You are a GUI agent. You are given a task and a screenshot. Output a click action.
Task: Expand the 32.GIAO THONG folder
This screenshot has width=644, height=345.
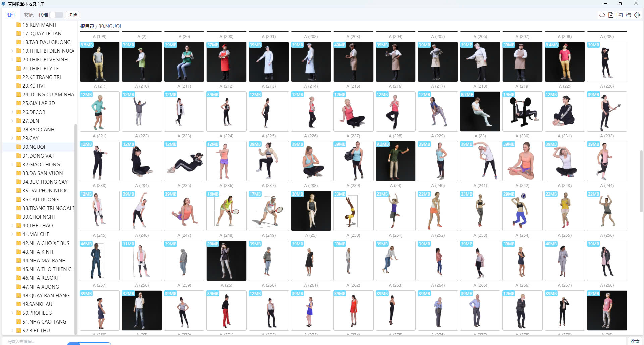[12, 165]
